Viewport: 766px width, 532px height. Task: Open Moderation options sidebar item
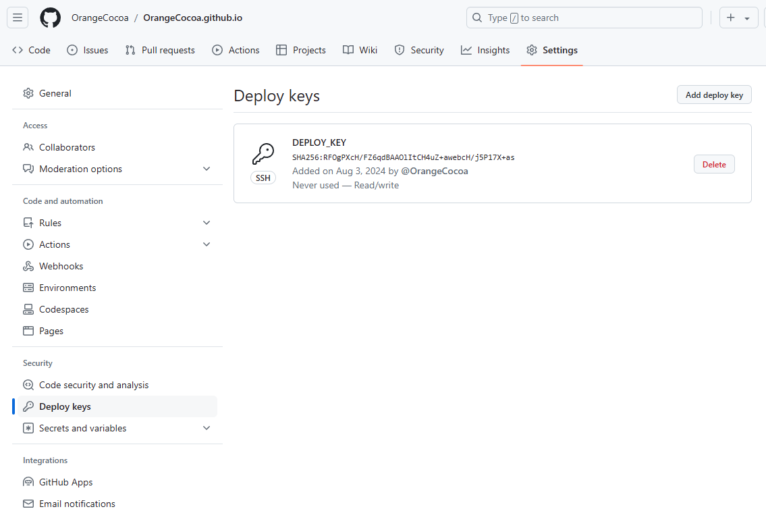point(117,169)
